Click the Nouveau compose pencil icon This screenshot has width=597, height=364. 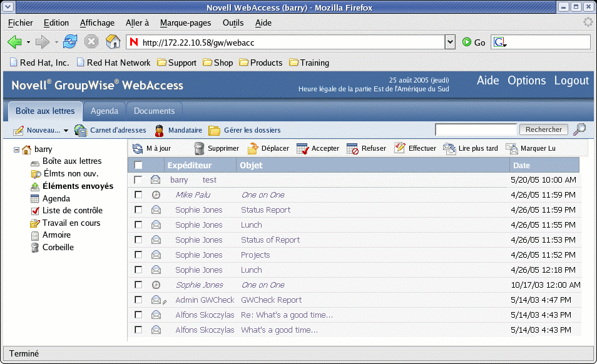18,131
